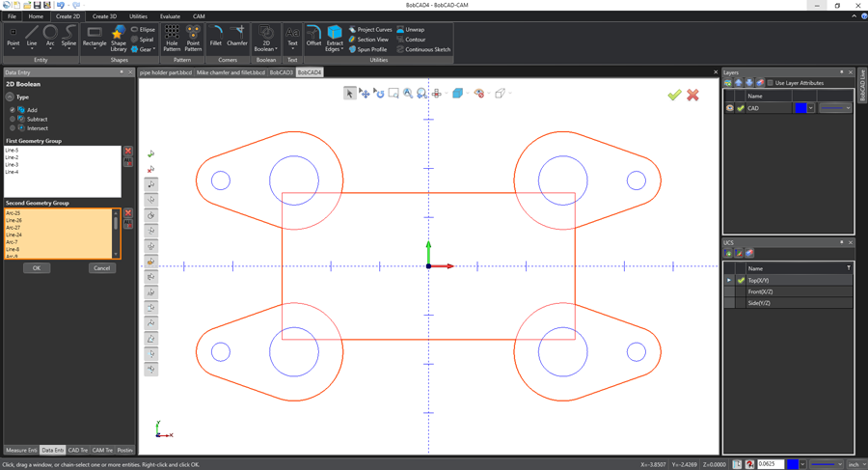
Task: Open Section View utility
Action: tap(368, 40)
